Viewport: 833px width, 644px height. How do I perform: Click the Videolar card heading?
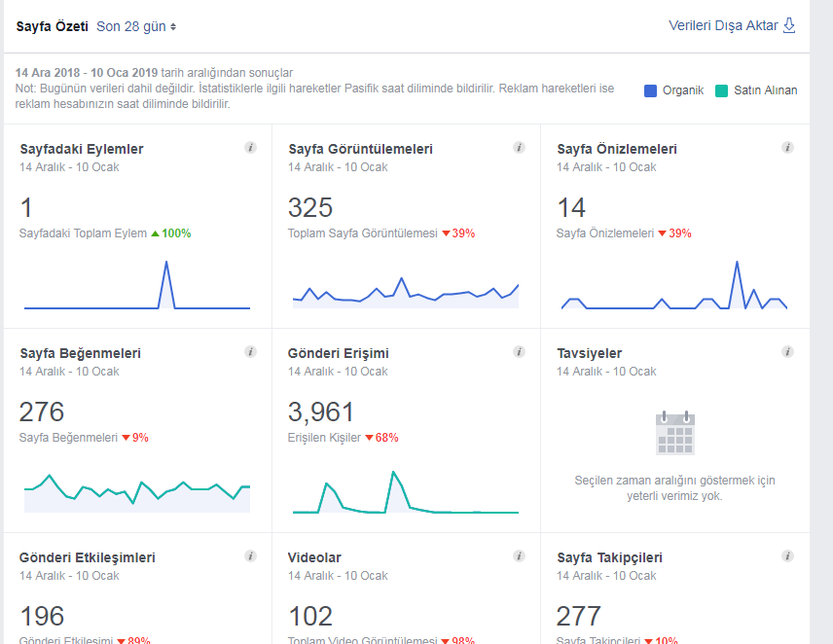[x=314, y=557]
